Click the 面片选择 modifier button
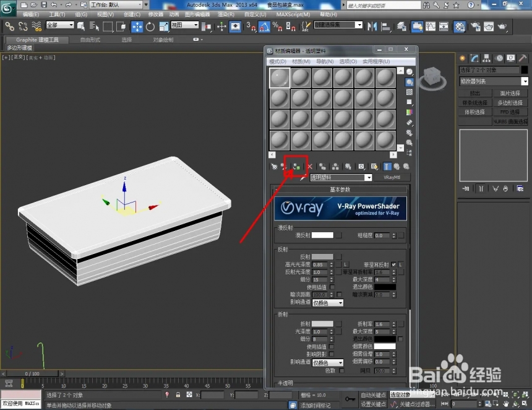Image resolution: width=532 pixels, height=410 pixels. pos(510,94)
